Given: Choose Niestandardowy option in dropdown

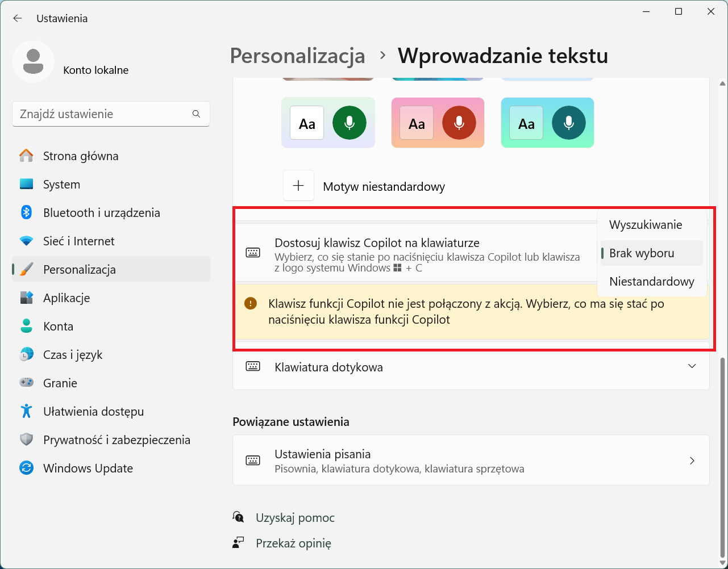Looking at the screenshot, I should pos(651,282).
